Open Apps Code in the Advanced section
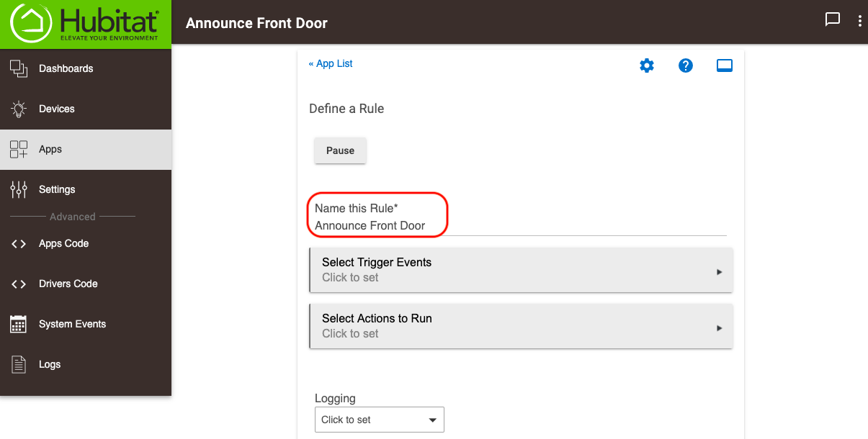 coord(86,244)
